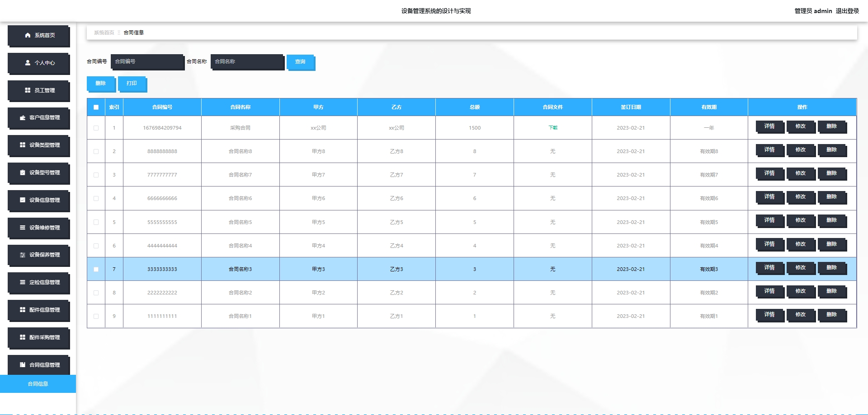Image resolution: width=868 pixels, height=415 pixels.
Task: Click 修改 for 合同名称4 row
Action: [801, 245]
